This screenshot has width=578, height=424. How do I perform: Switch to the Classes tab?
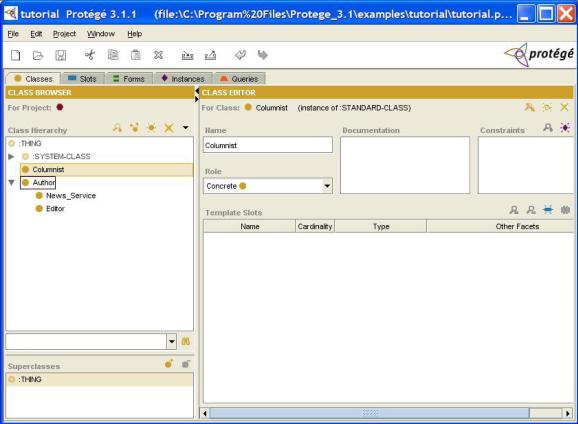[x=34, y=79]
